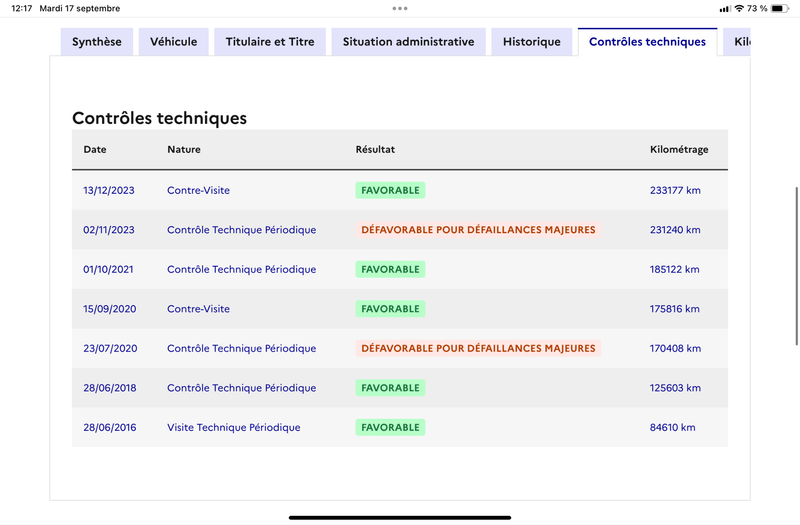Viewport: 800px width, 525px height.
Task: Click Visite Technique Périodique for 28/06/2016
Action: pos(234,428)
